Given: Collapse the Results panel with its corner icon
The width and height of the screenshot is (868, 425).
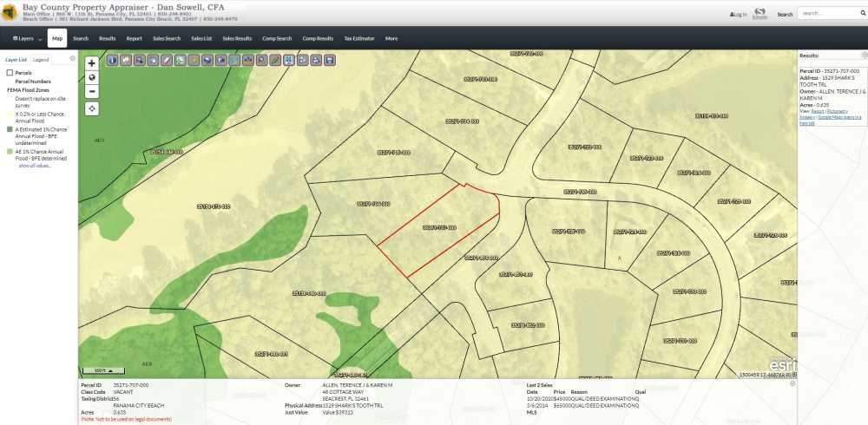Looking at the screenshot, I should 865,55.
